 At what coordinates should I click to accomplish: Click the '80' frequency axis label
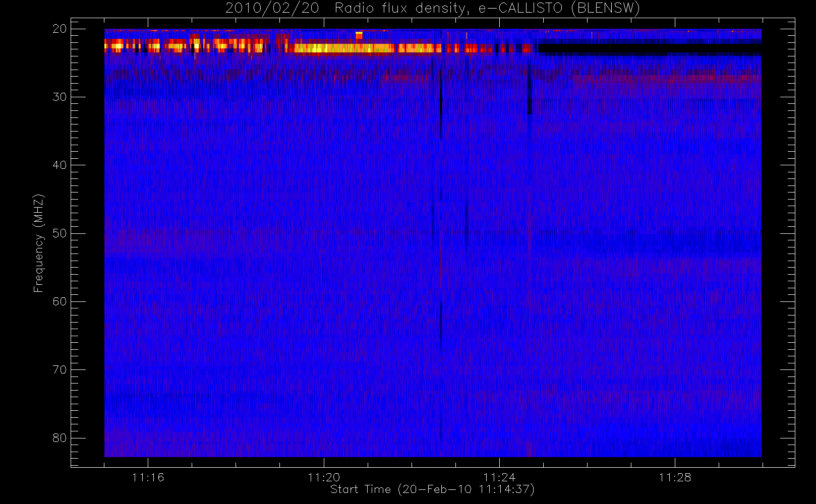60,437
